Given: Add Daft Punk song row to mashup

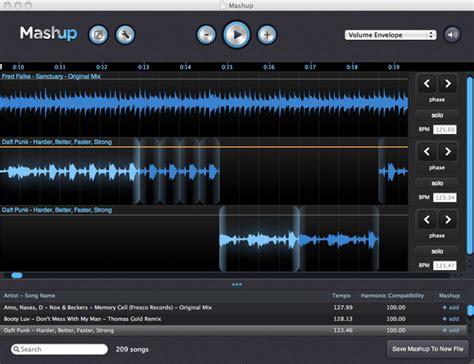Looking at the screenshot, I should coord(450,330).
